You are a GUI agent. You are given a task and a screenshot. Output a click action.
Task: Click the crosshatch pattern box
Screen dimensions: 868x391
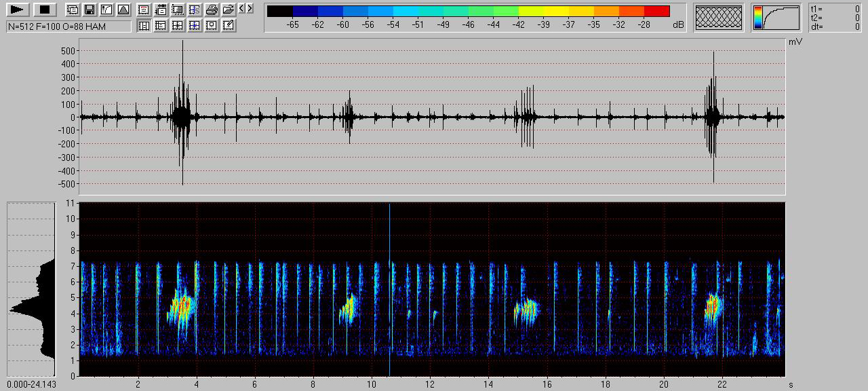point(719,18)
